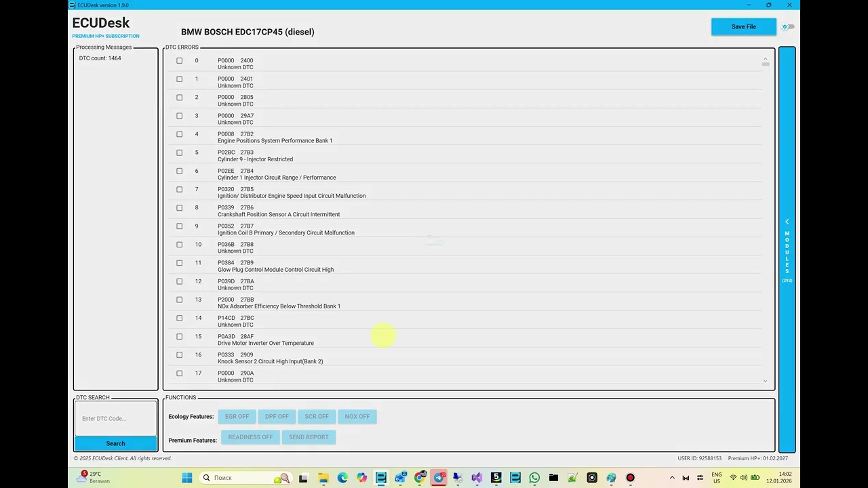Click DTC count: 1464 message

(x=100, y=58)
